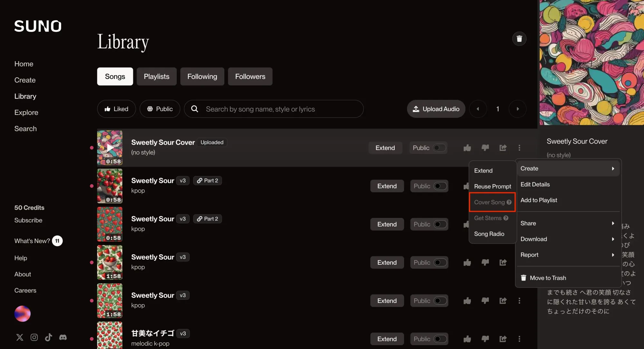The width and height of the screenshot is (644, 349).
Task: Open more options for Sweetly Sour Cover
Action: (x=519, y=148)
